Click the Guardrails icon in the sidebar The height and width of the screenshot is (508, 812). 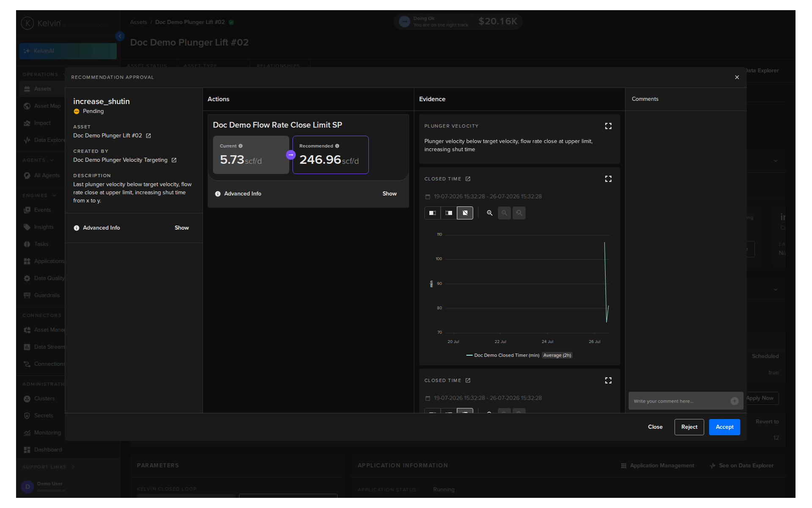[x=27, y=295]
